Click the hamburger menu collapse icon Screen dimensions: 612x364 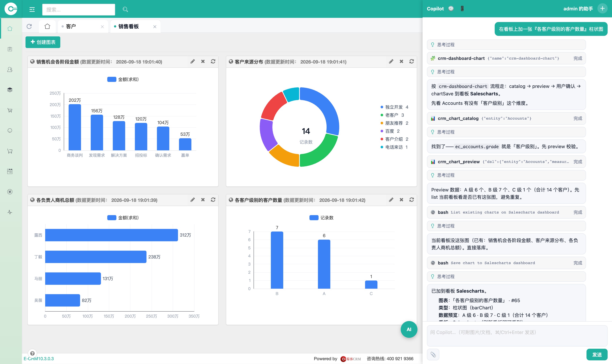click(x=32, y=9)
